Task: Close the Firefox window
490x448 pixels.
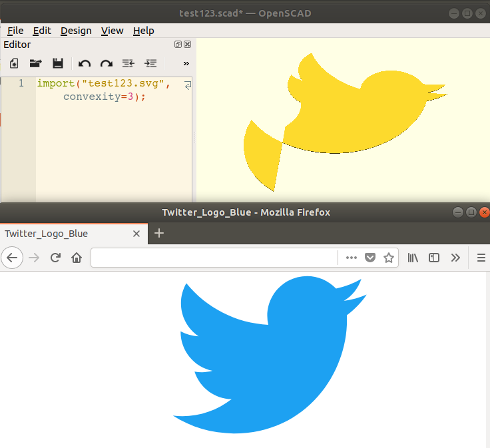Action: tap(485, 212)
